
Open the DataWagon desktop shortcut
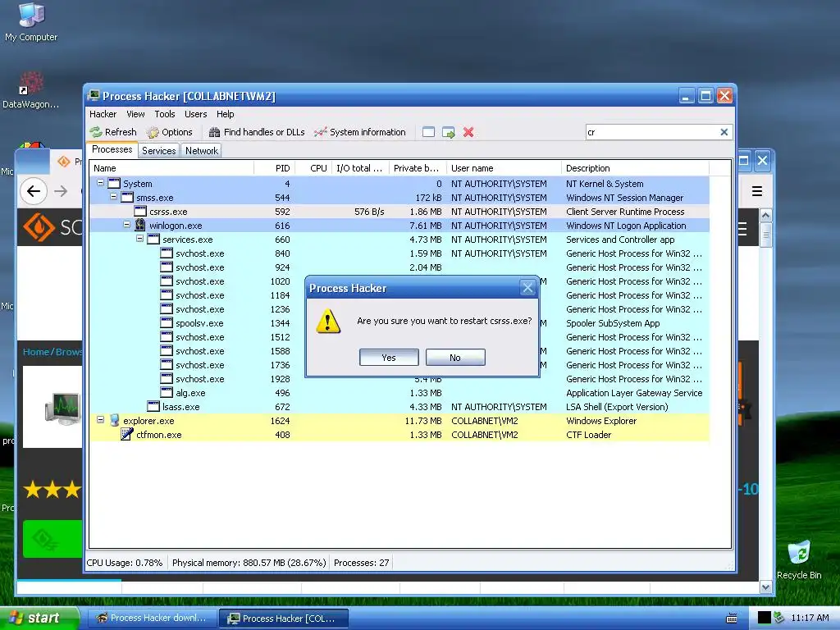(31, 90)
